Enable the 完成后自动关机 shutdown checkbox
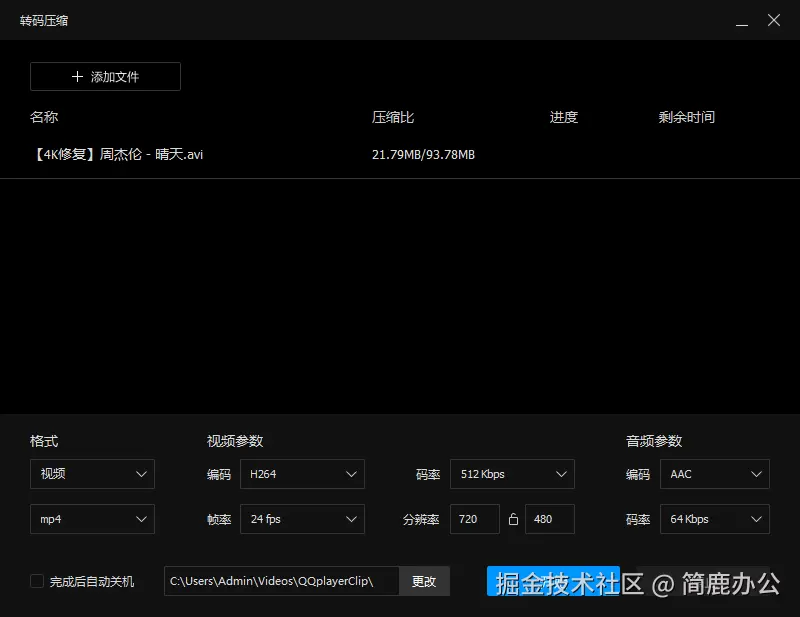The width and height of the screenshot is (800, 617). 36,581
